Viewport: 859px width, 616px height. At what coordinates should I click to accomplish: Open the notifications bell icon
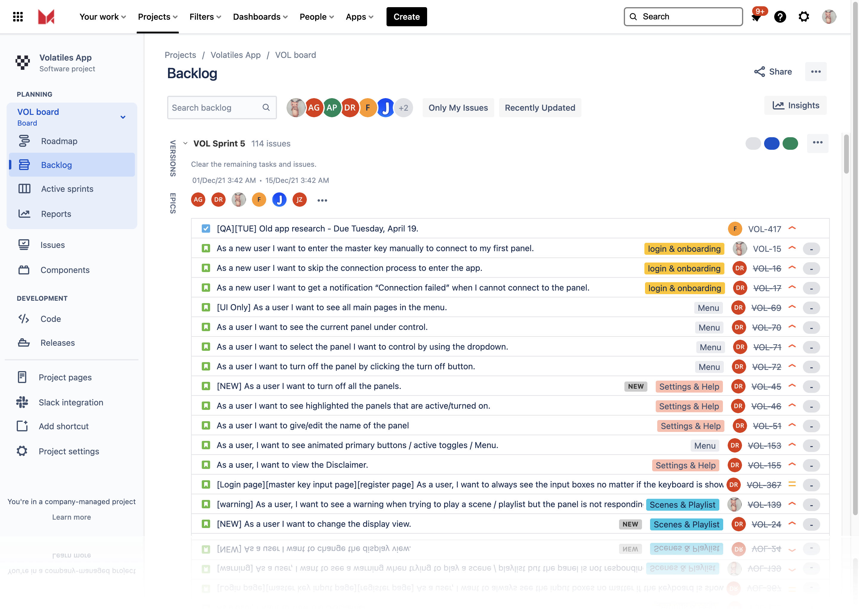point(756,17)
